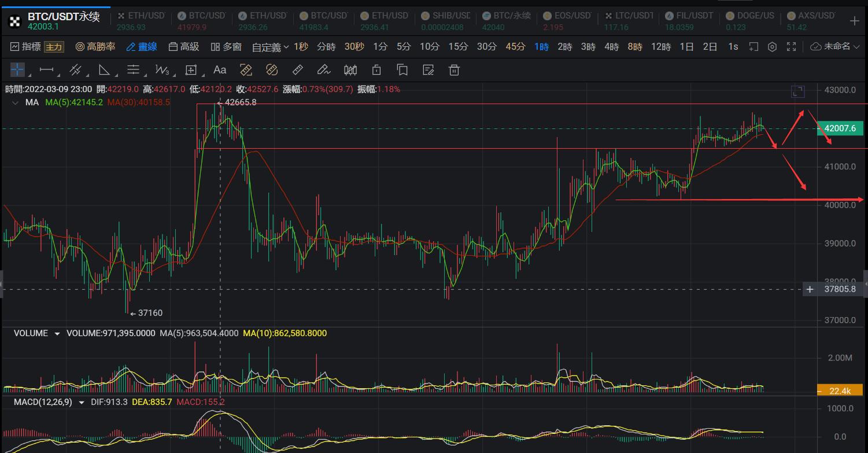This screenshot has height=453, width=868.
Task: Click the chart pane maximize icon
Action: coord(797,91)
